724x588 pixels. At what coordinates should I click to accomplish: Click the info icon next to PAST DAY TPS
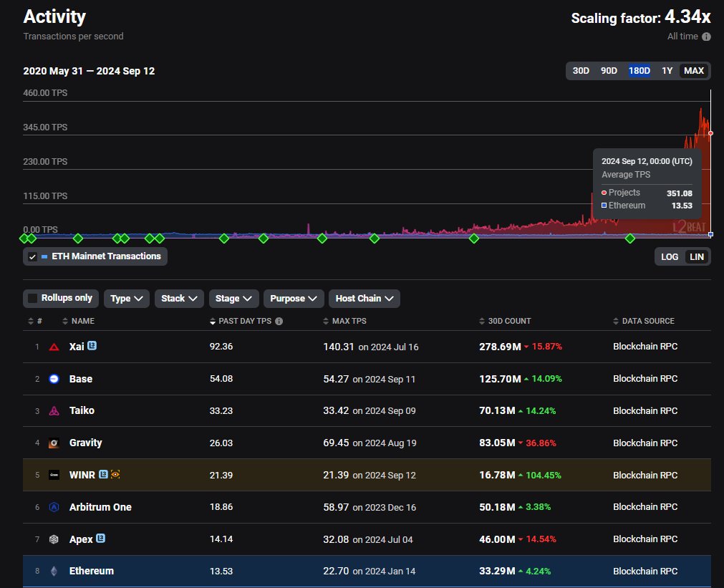tap(279, 321)
